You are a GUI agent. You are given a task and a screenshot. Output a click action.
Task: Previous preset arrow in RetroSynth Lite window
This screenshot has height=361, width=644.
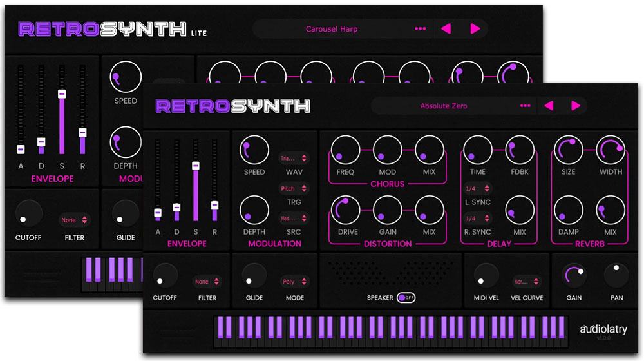[x=446, y=29]
